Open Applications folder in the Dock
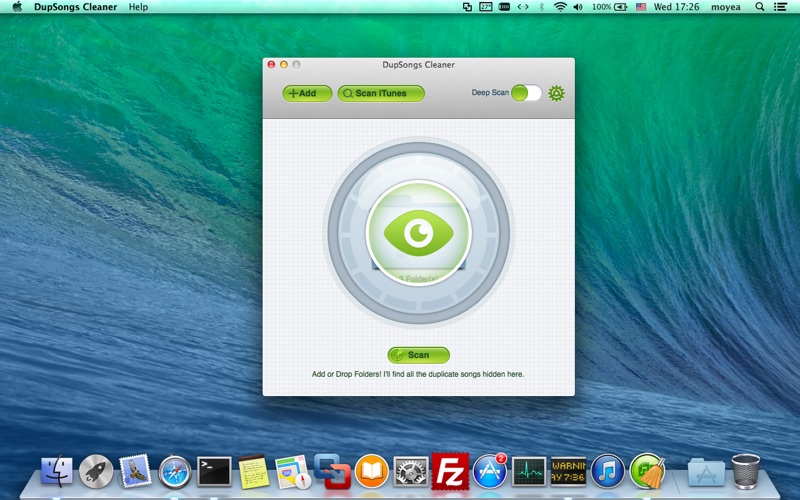The image size is (800, 500). click(x=706, y=472)
